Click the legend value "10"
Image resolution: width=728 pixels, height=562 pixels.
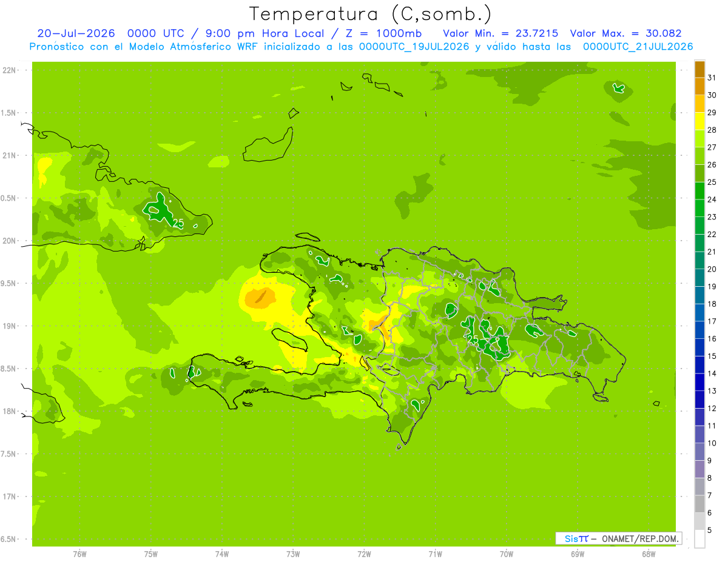(x=712, y=443)
